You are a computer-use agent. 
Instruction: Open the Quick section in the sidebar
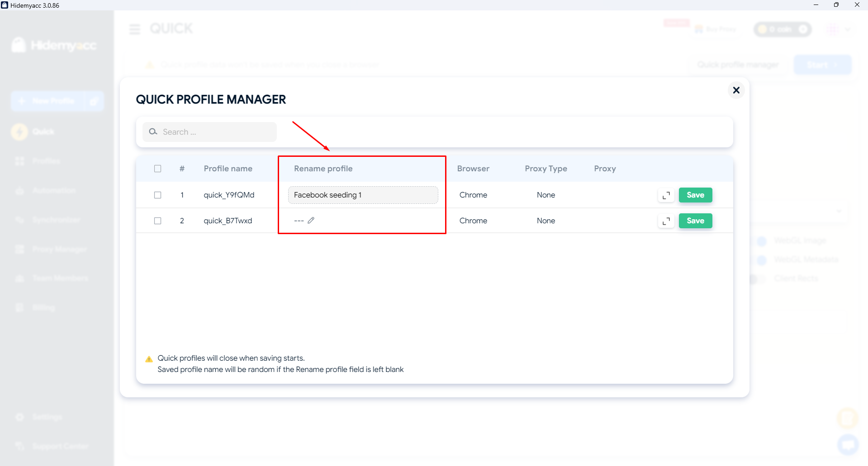(x=43, y=132)
